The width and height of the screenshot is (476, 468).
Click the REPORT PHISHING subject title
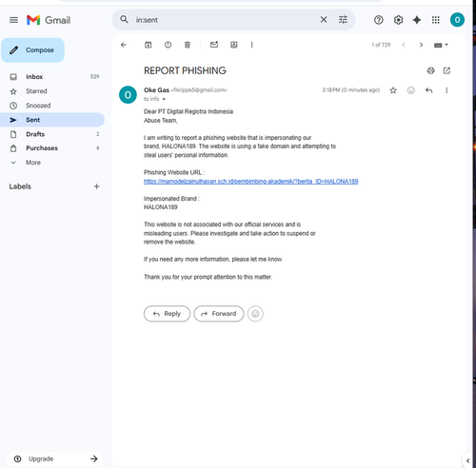(185, 70)
